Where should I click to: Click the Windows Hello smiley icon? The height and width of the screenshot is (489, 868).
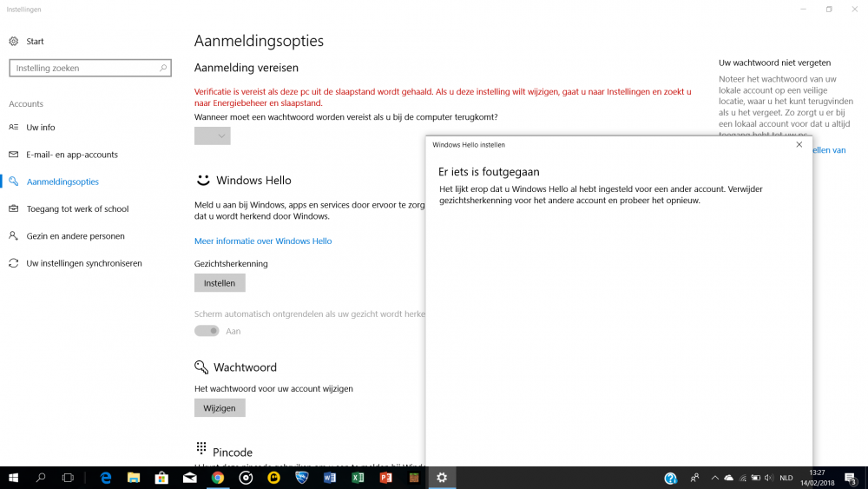tap(203, 180)
